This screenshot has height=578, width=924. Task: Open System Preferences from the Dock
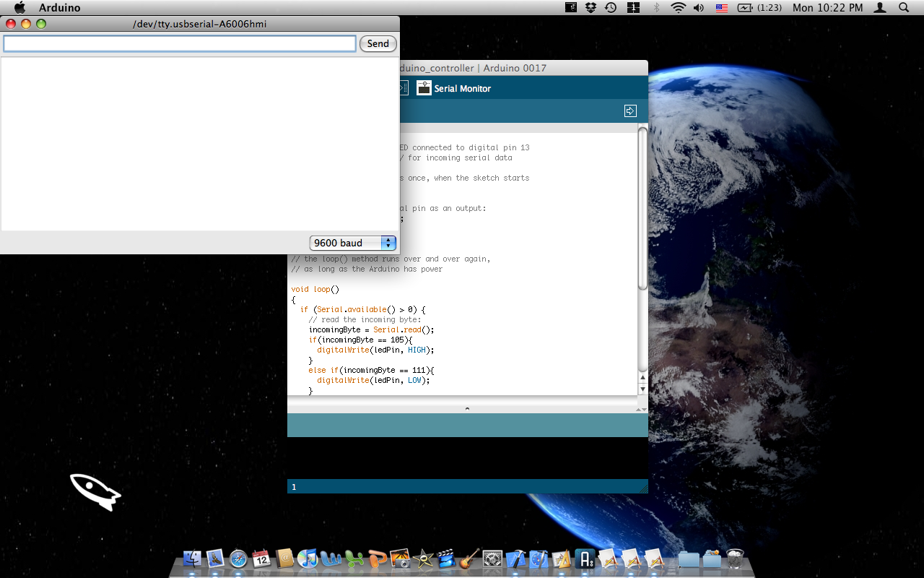tap(492, 558)
